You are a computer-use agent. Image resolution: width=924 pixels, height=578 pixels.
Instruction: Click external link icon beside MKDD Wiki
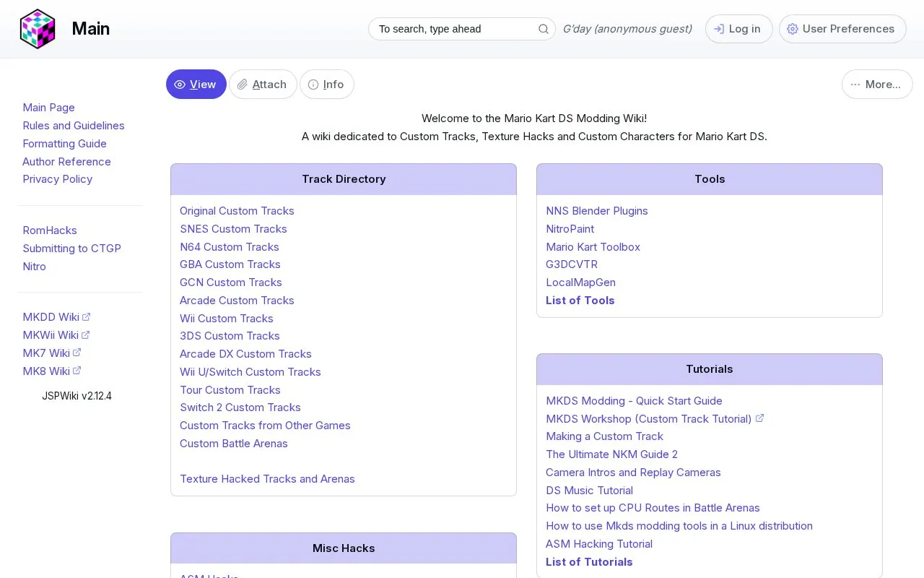87,316
